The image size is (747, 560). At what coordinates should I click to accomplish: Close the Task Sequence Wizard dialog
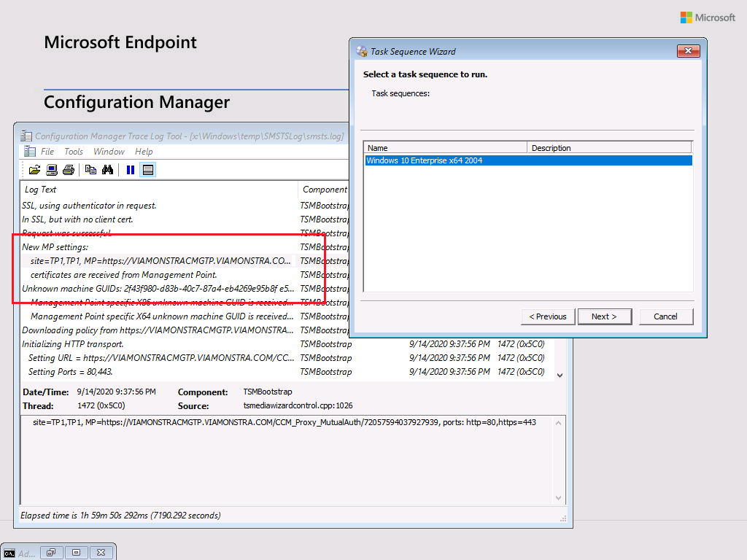click(x=689, y=51)
